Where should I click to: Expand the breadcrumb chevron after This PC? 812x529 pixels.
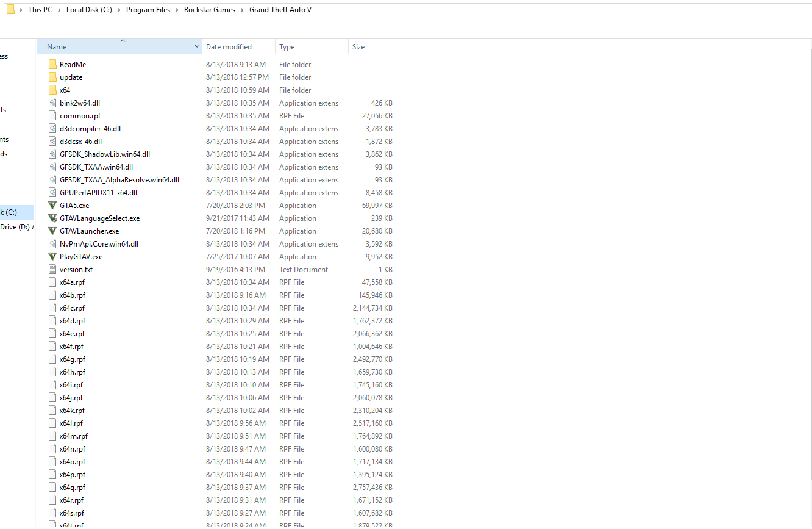60,10
